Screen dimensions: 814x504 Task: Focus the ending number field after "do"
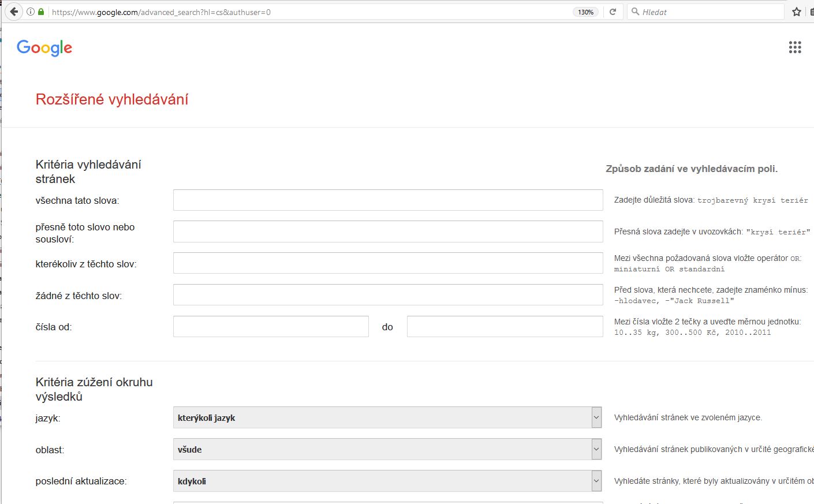tap(505, 327)
